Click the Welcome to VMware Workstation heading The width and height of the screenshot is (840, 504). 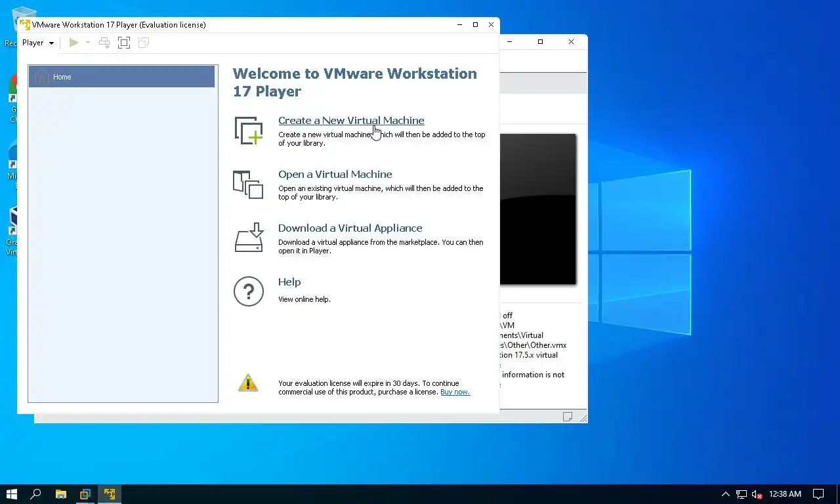[355, 82]
